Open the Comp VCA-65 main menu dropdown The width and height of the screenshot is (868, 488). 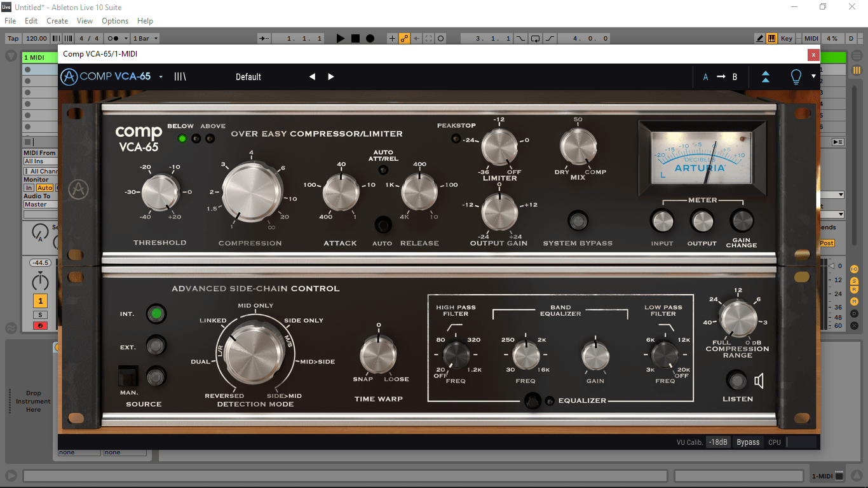[x=161, y=77]
